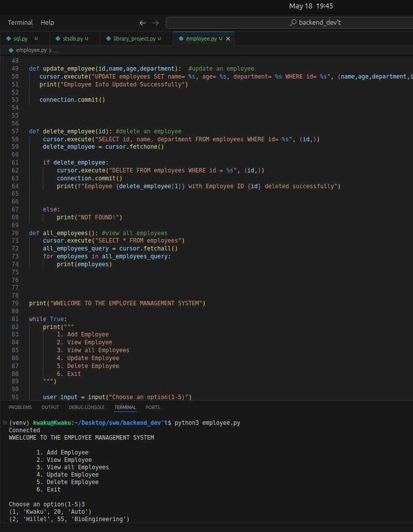Click 'cursor.fetchall()' call in code
The width and height of the screenshot is (413, 532).
tap(149, 248)
